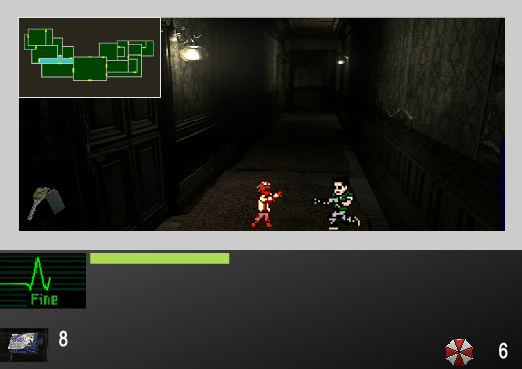Click the number 6 beside Umbrella logo
Image resolution: width=522 pixels, height=369 pixels.
click(503, 351)
